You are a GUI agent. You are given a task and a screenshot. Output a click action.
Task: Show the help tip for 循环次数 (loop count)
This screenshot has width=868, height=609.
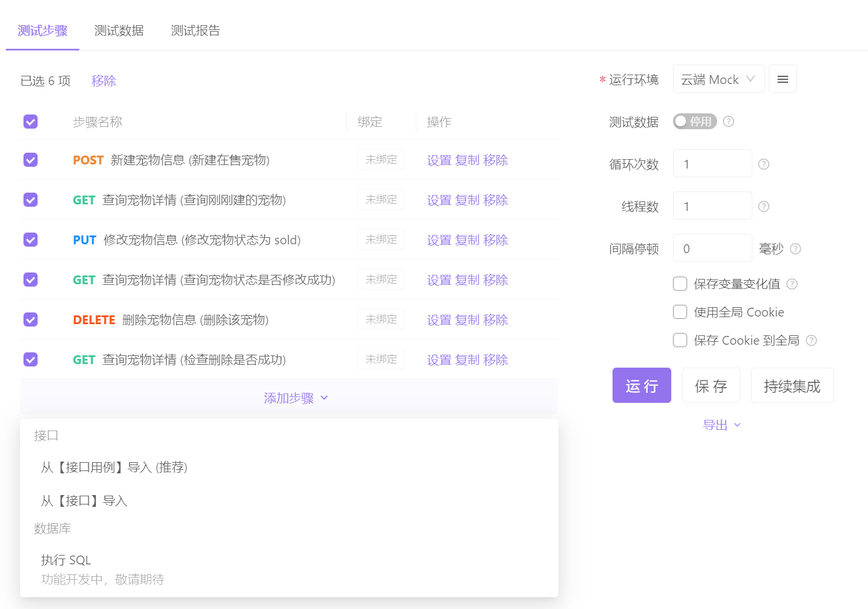[763, 164]
